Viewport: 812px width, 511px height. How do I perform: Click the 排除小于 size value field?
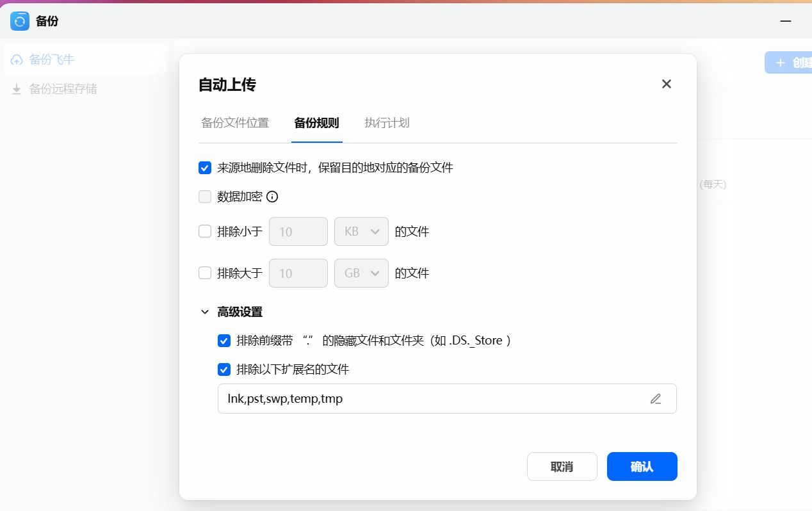[299, 231]
